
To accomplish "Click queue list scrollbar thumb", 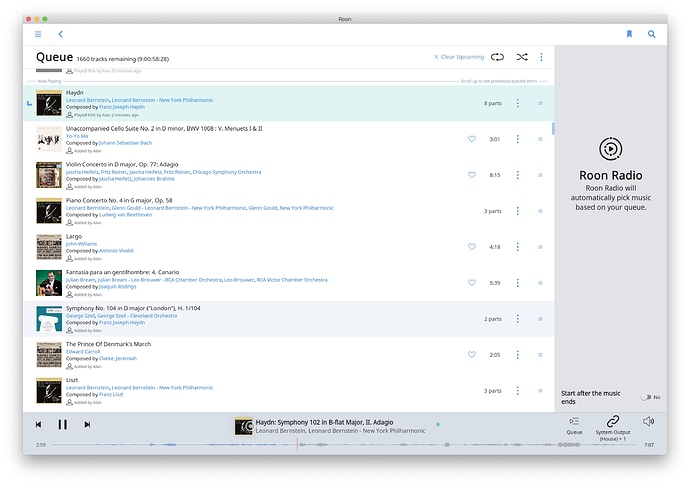I will coord(553,129).
